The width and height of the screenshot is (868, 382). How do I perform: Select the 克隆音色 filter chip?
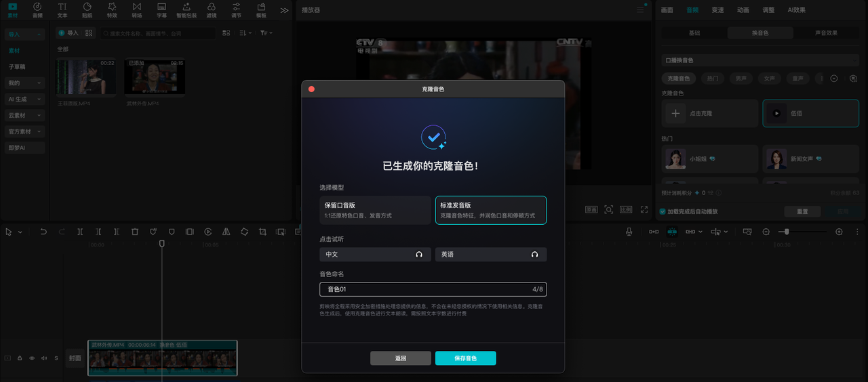click(x=679, y=79)
